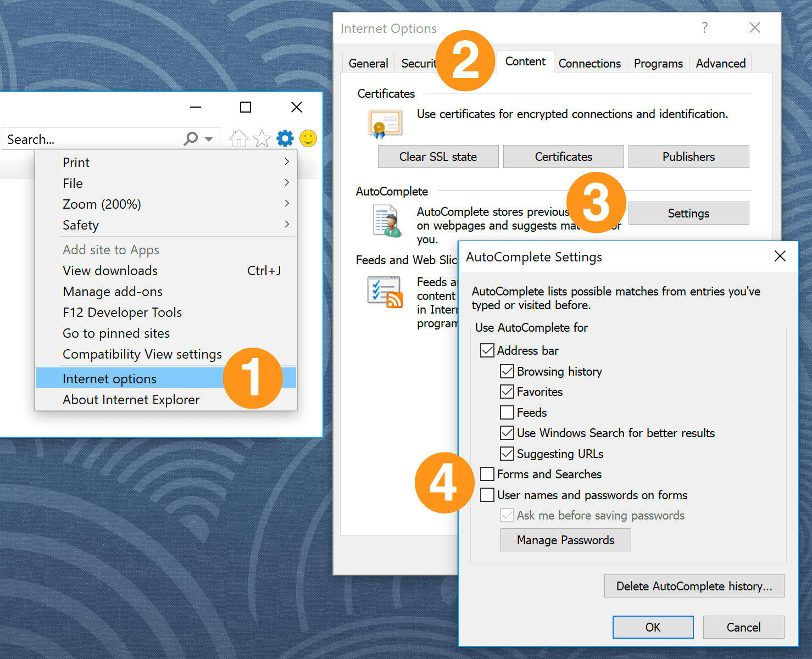812x659 pixels.
Task: Expand the Safety submenu arrow
Action: pos(287,224)
